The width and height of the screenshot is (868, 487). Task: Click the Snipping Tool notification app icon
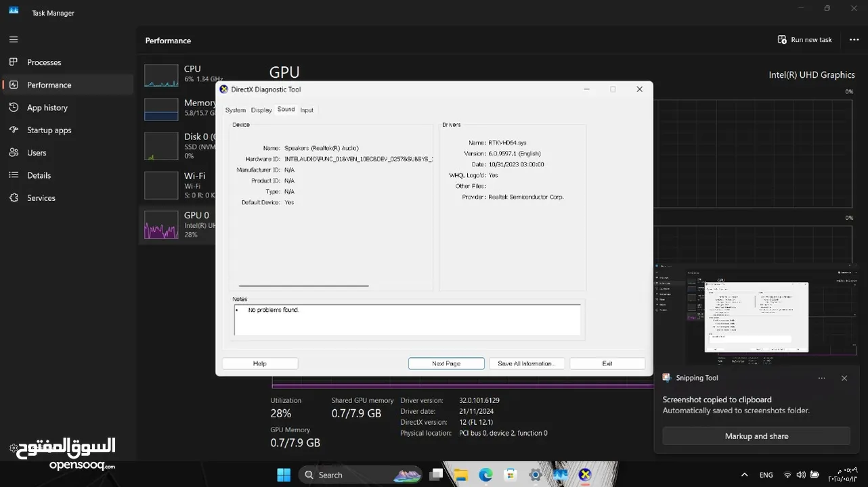coord(667,378)
